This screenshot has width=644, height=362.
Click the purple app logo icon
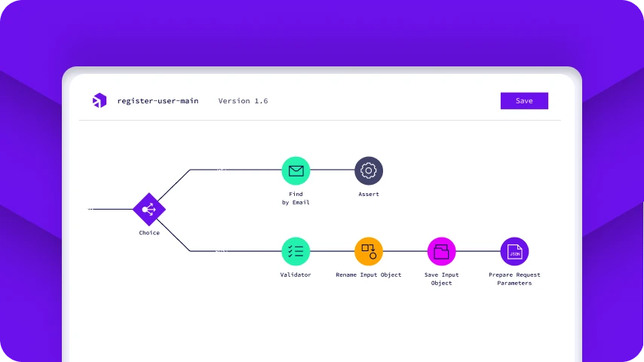[100, 101]
